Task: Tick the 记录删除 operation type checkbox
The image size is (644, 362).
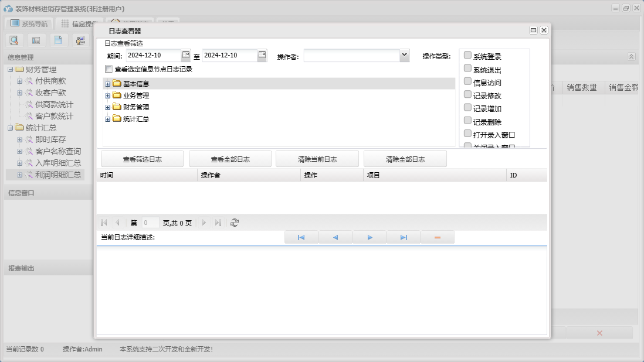Action: tap(467, 121)
